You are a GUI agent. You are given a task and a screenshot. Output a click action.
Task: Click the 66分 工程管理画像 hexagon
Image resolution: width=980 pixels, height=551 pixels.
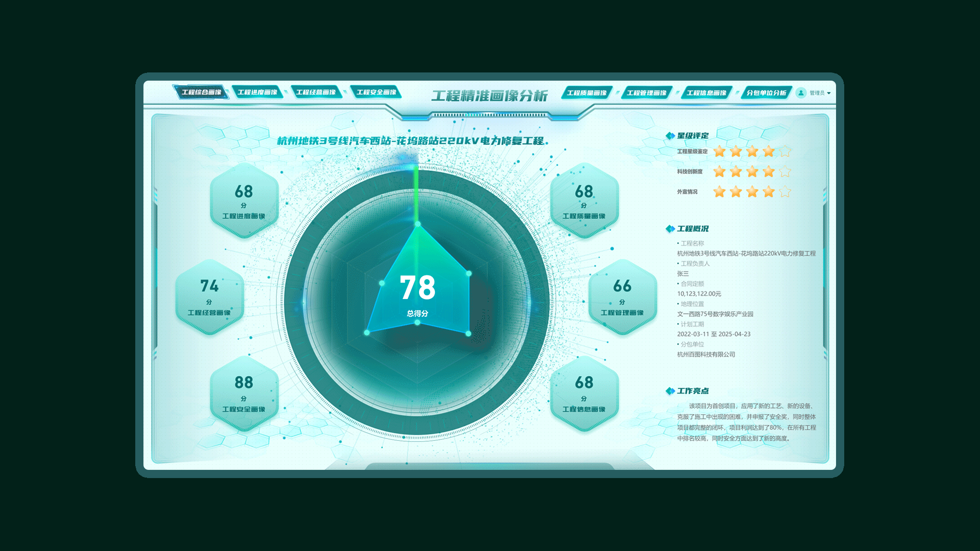(x=622, y=297)
